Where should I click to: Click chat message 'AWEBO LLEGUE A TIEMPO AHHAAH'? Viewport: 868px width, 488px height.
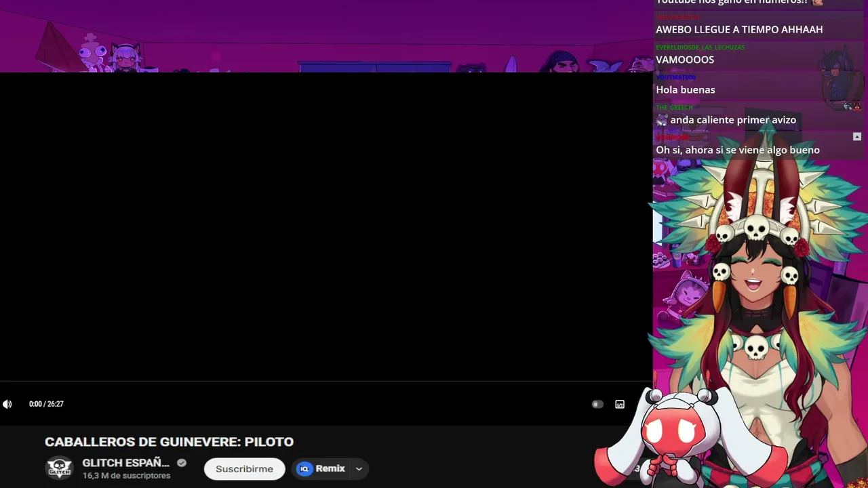[739, 30]
